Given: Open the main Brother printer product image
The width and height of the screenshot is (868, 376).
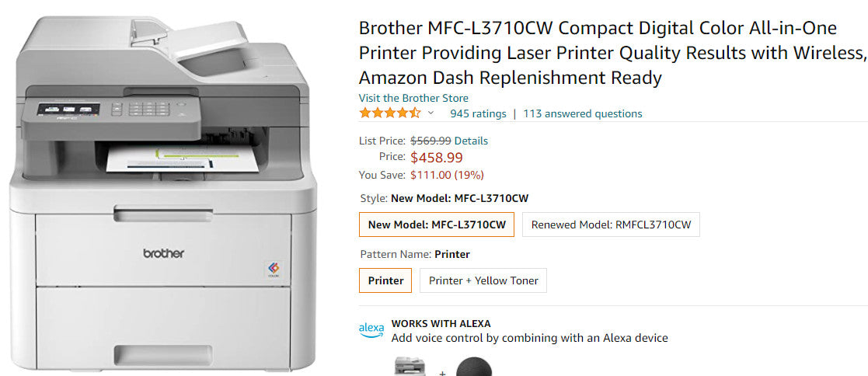Looking at the screenshot, I should 163,193.
